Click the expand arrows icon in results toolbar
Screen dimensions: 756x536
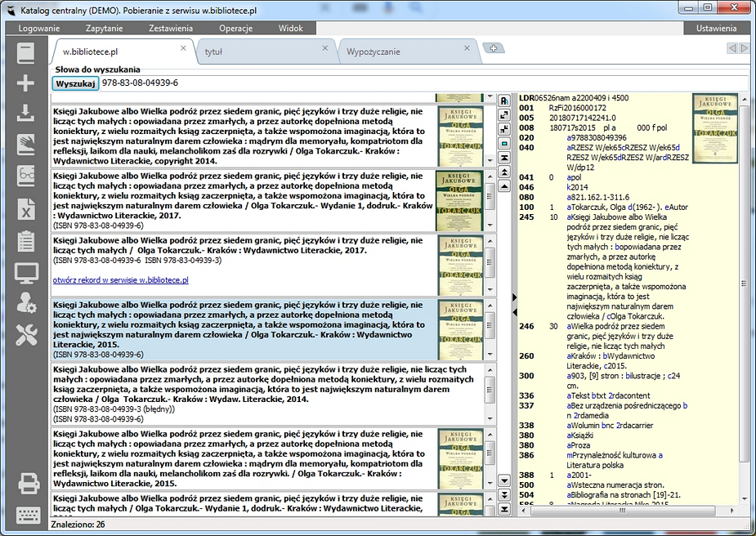504,115
